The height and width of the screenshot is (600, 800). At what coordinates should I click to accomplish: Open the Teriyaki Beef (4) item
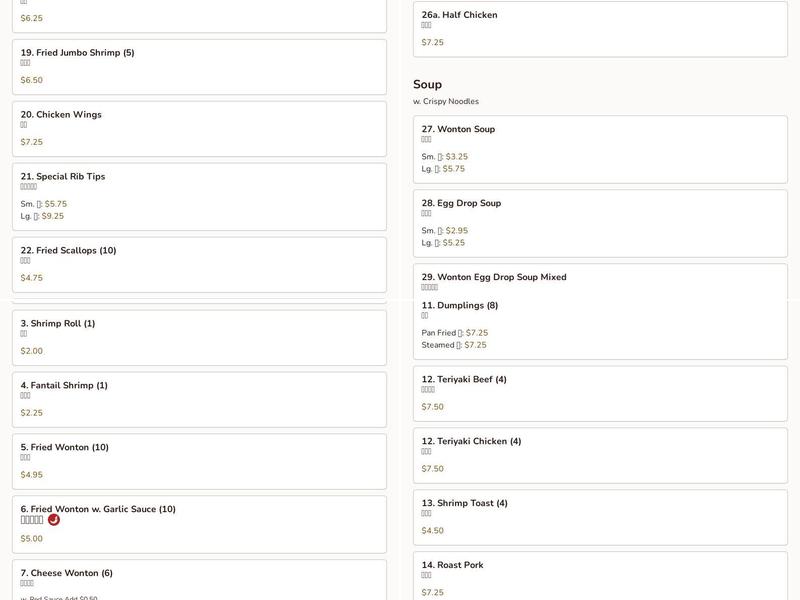tap(600, 393)
